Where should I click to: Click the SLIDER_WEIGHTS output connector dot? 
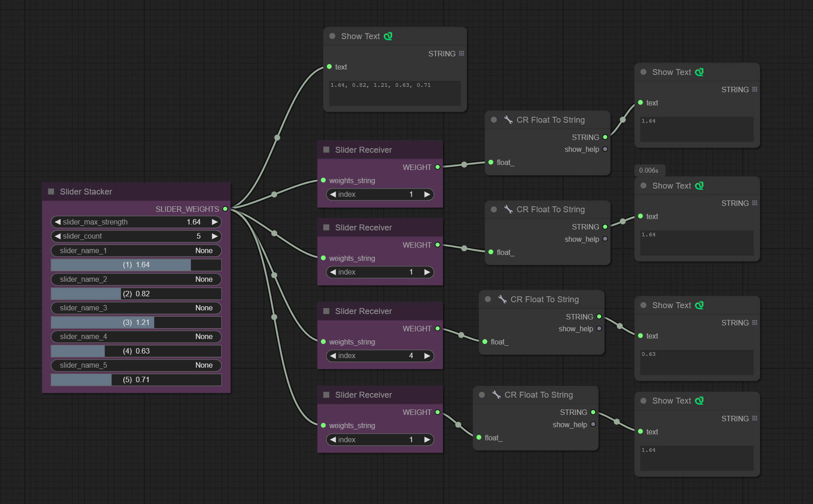point(225,209)
